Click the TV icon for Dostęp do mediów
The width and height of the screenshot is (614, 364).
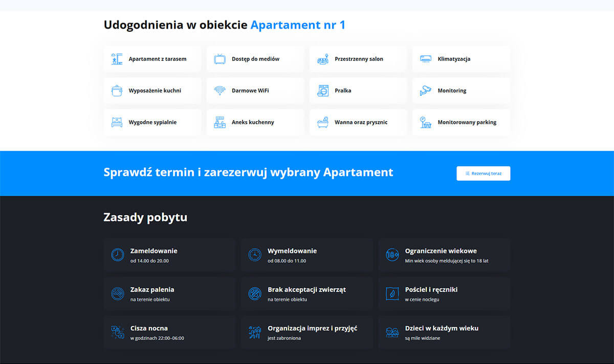[x=220, y=59]
